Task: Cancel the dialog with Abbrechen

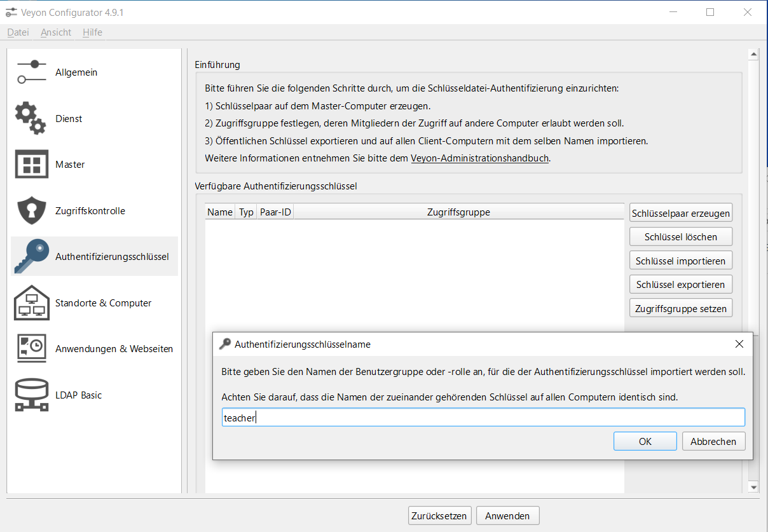Action: (x=713, y=441)
